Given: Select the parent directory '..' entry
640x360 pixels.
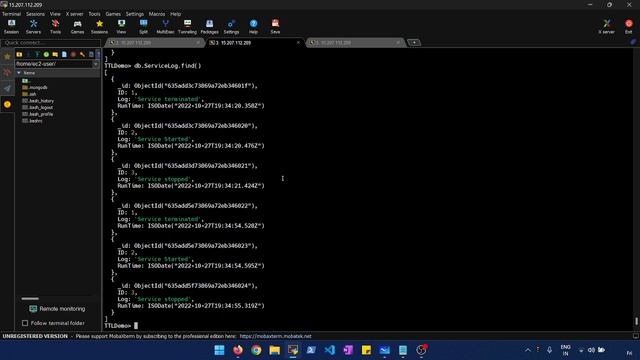Looking at the screenshot, I should 27,81.
